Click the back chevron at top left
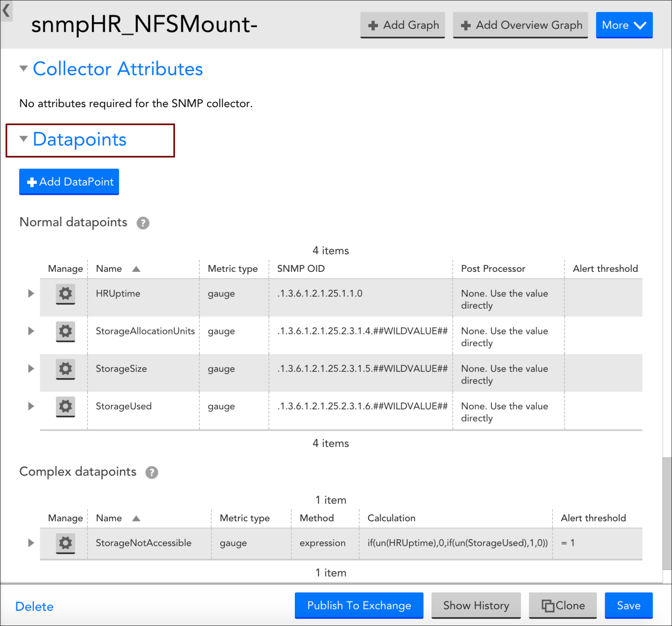The height and width of the screenshot is (626, 672). tap(6, 10)
